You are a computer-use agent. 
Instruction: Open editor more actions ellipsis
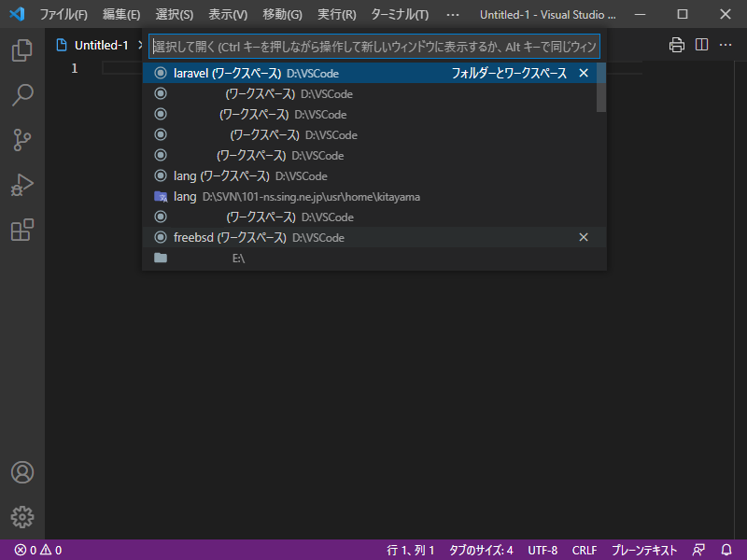[x=726, y=45]
